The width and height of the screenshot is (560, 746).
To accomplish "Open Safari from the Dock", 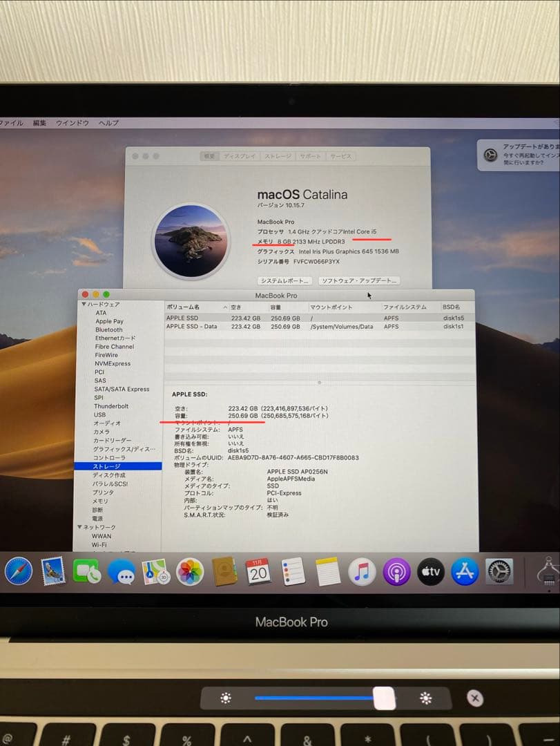I will [x=17, y=572].
